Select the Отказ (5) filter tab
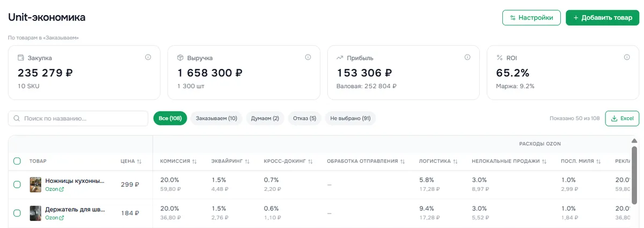Screen dimensions: 644x228 tap(304, 118)
